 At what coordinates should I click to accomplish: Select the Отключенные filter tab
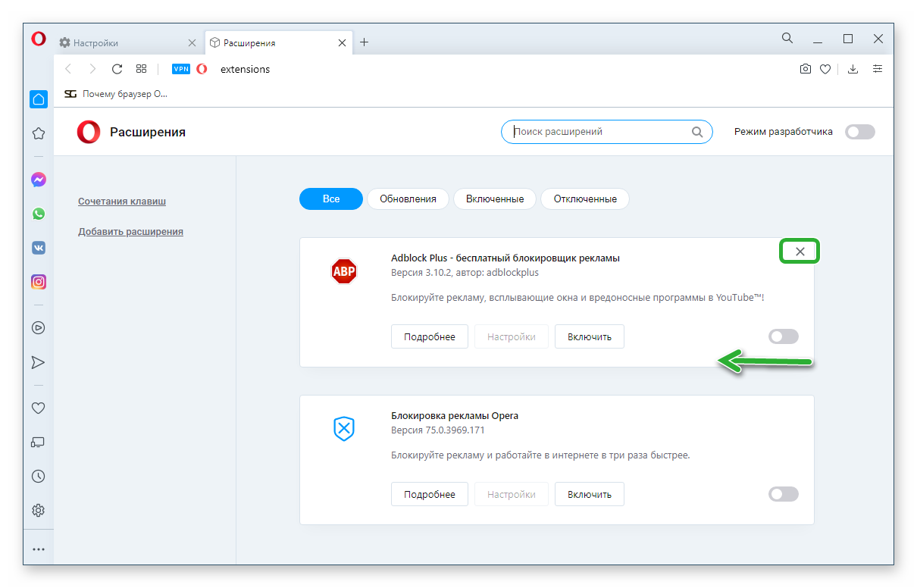[x=585, y=199]
